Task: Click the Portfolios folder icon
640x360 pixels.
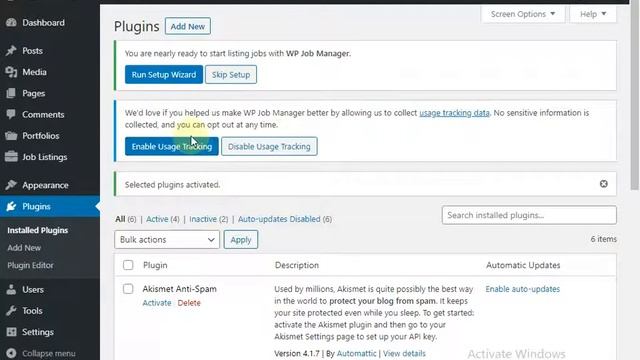Action: 11,136
